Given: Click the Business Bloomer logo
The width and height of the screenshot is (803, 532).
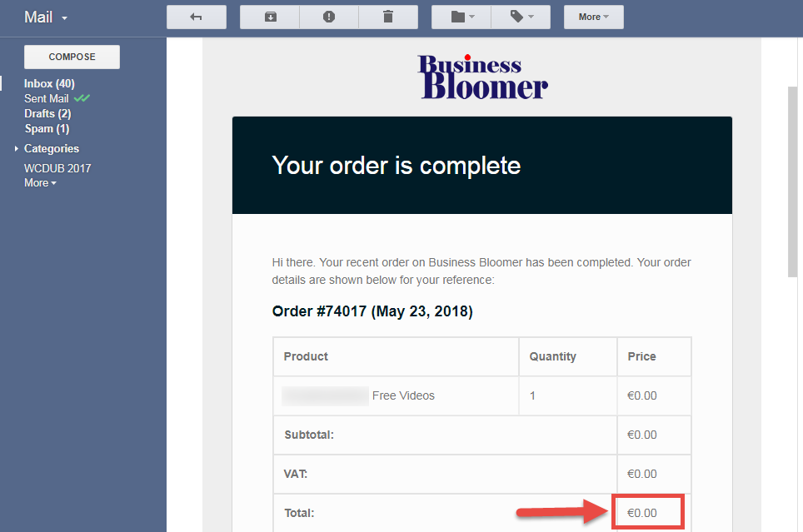Looking at the screenshot, I should [483, 77].
